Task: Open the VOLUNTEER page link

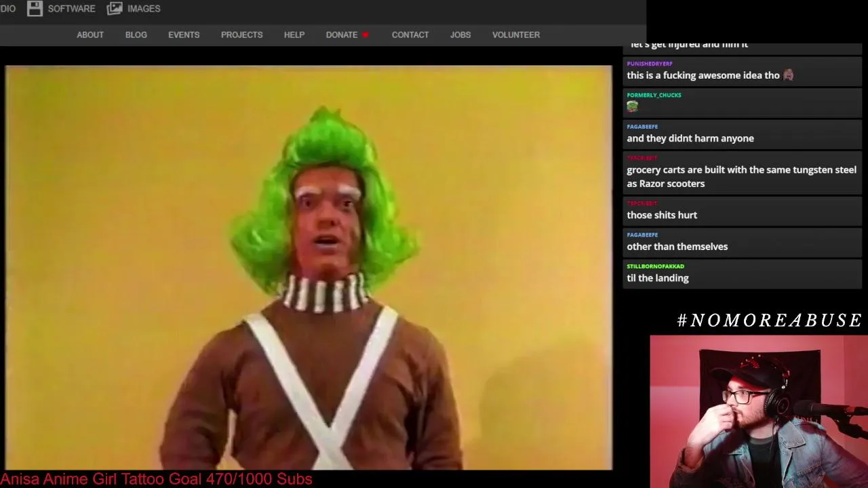Action: [516, 35]
